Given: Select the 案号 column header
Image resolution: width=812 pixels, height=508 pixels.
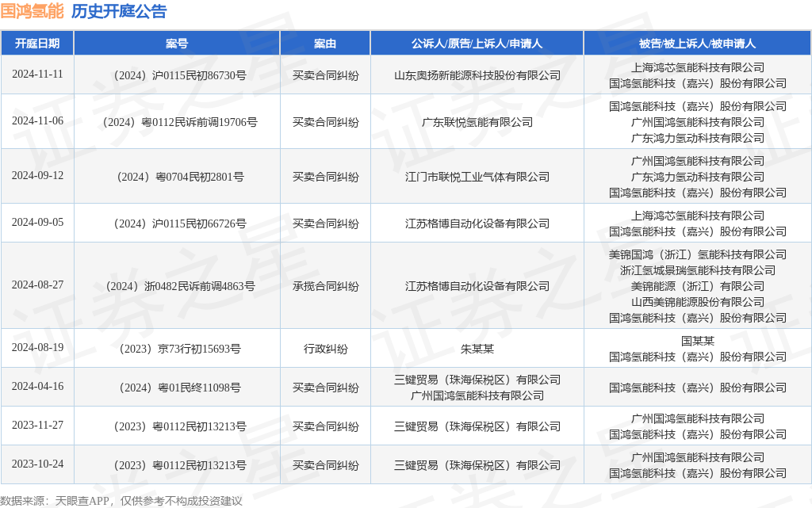Looking at the screenshot, I should [177, 44].
